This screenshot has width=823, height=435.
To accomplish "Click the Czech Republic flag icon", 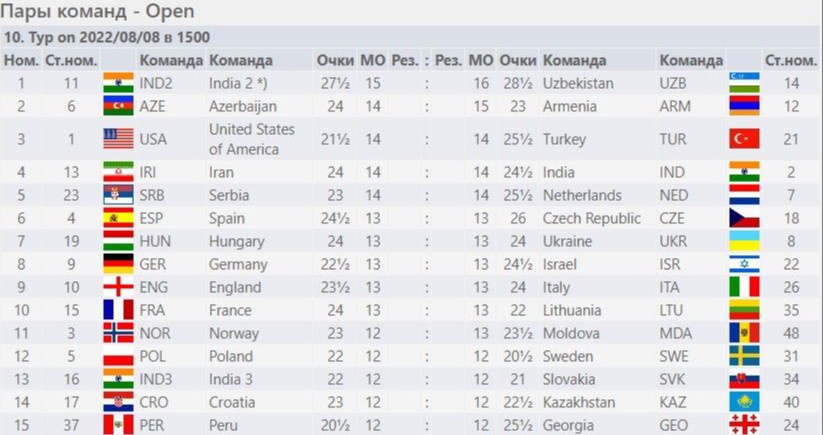I will (x=744, y=218).
